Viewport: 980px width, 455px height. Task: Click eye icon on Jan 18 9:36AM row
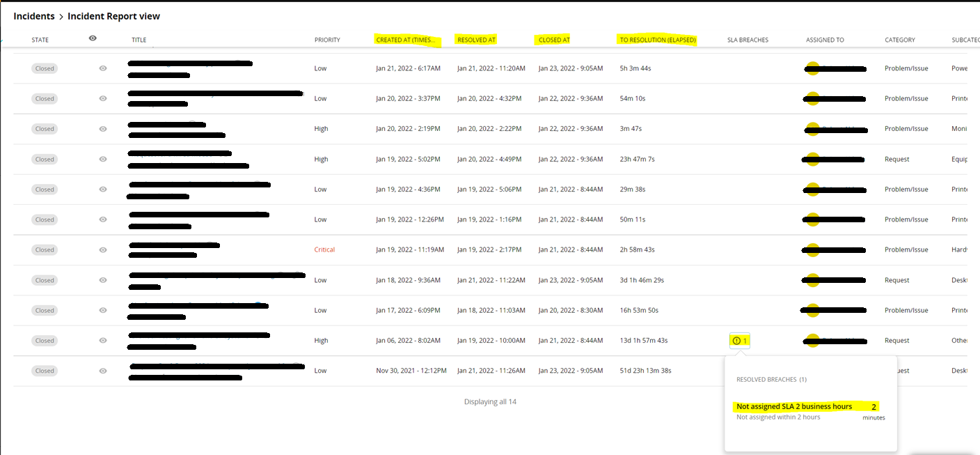point(103,280)
